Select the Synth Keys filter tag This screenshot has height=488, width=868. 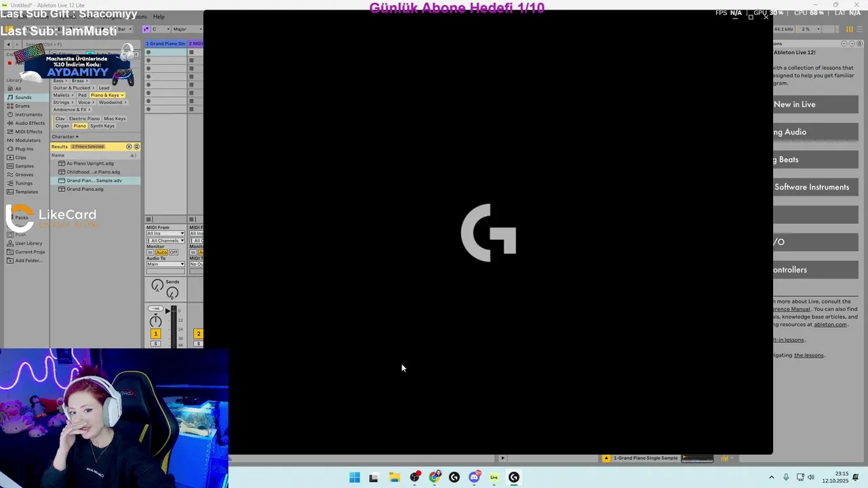[102, 126]
